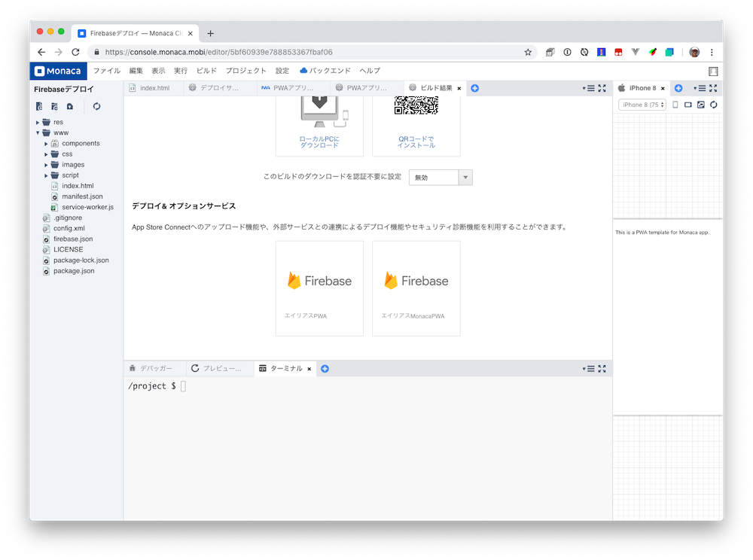
Task: Open LICENSE file
Action: coord(69,250)
